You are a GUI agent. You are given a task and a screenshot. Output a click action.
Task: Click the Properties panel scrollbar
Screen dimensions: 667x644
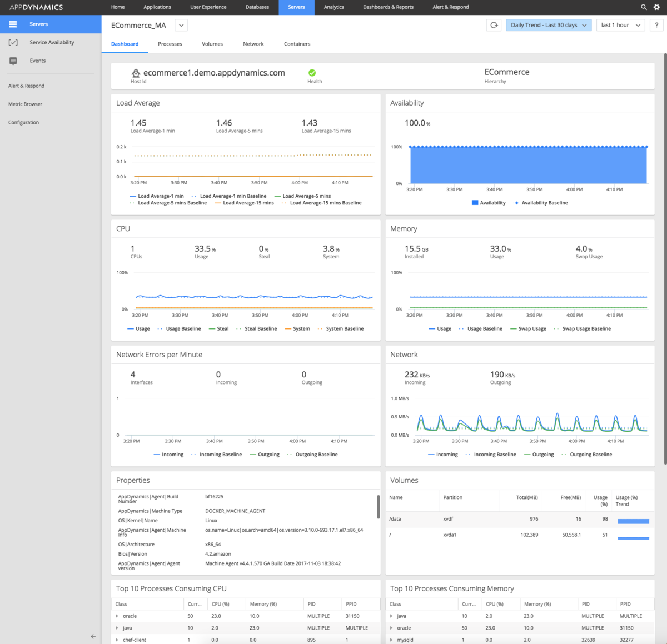pos(379,506)
